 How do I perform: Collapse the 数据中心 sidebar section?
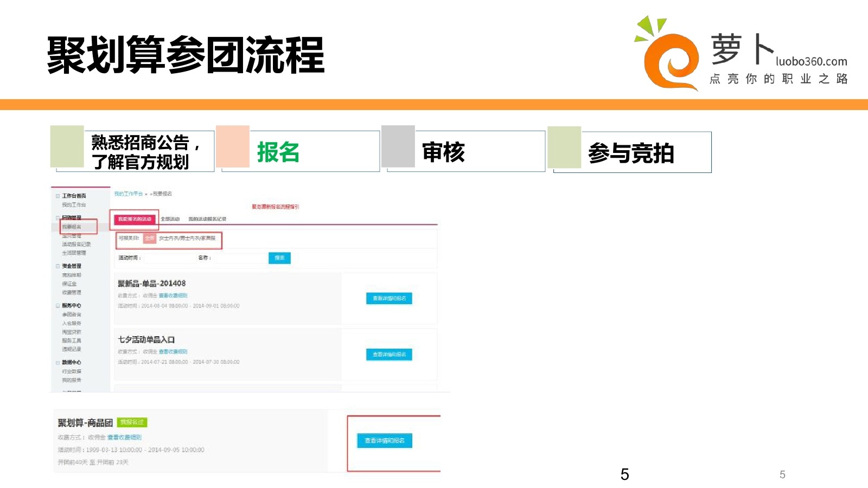click(x=58, y=363)
